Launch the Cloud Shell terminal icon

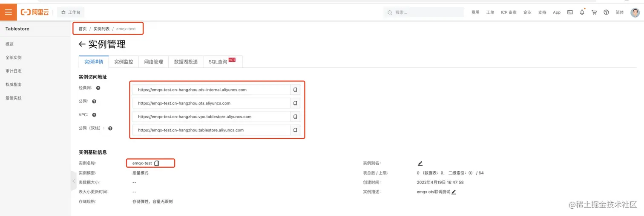pyautogui.click(x=570, y=12)
